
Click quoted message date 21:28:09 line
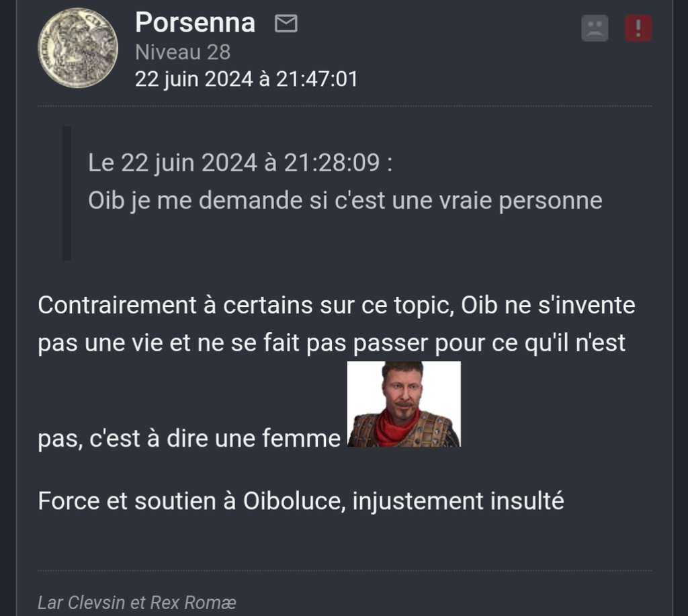click(x=240, y=163)
